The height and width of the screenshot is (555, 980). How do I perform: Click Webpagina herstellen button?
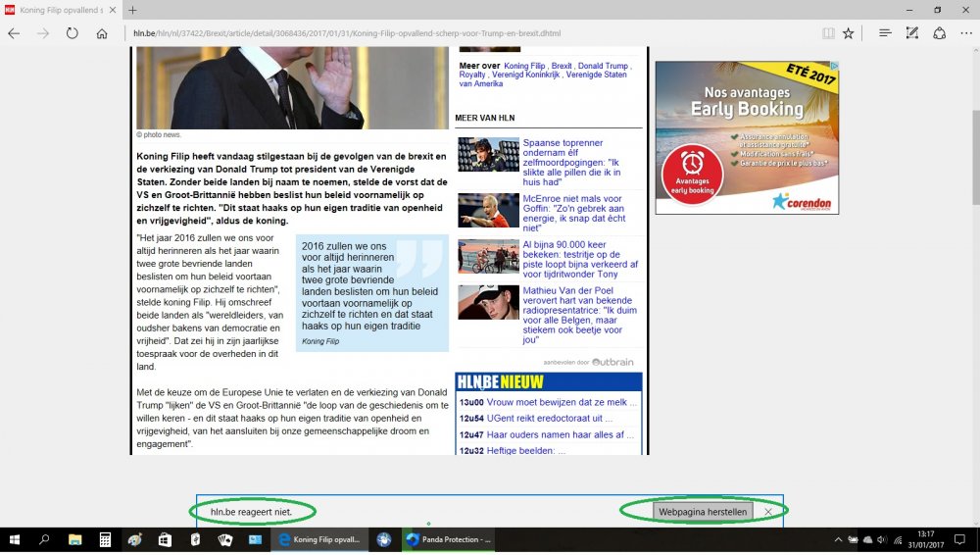703,512
